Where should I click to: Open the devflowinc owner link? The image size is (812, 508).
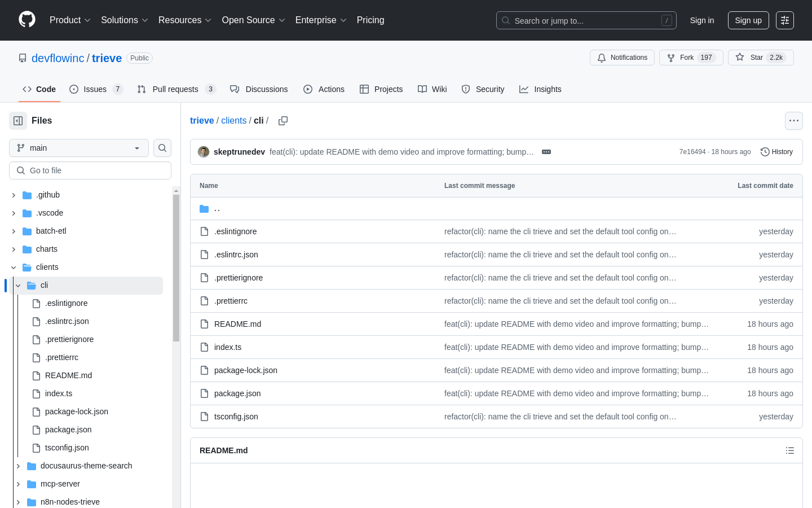(58, 58)
